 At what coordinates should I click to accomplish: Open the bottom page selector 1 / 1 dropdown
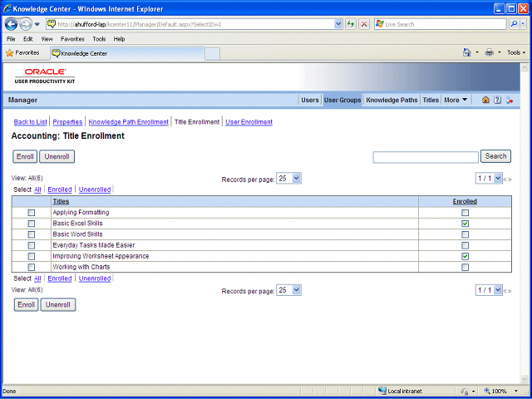tap(489, 290)
